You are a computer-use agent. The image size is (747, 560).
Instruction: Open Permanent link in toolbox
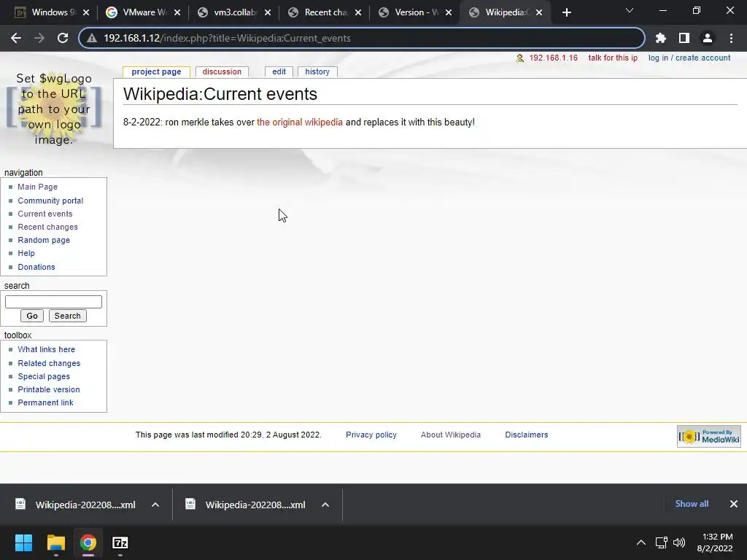pyautogui.click(x=45, y=402)
